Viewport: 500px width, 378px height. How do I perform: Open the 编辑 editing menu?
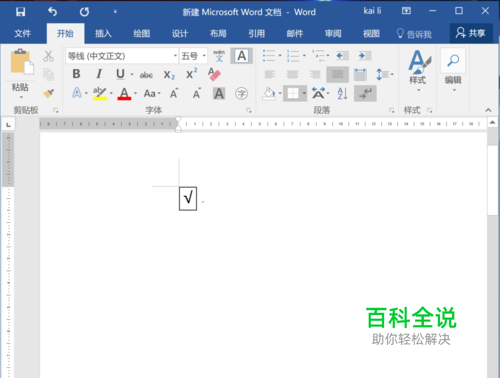pos(453,71)
